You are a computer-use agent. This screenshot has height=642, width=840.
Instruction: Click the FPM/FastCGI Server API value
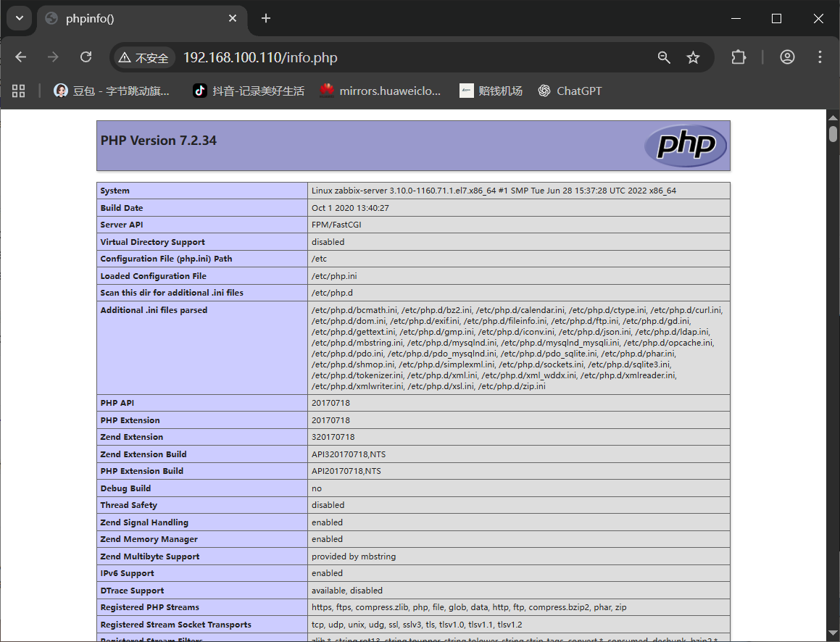pos(336,225)
